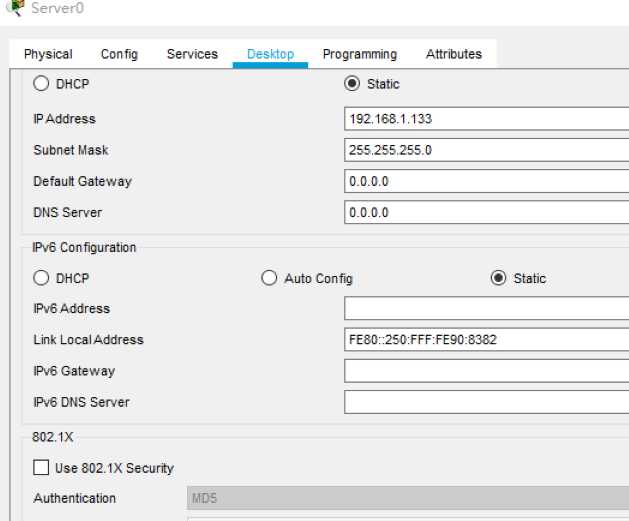Click the Server0 window title text

point(58,8)
